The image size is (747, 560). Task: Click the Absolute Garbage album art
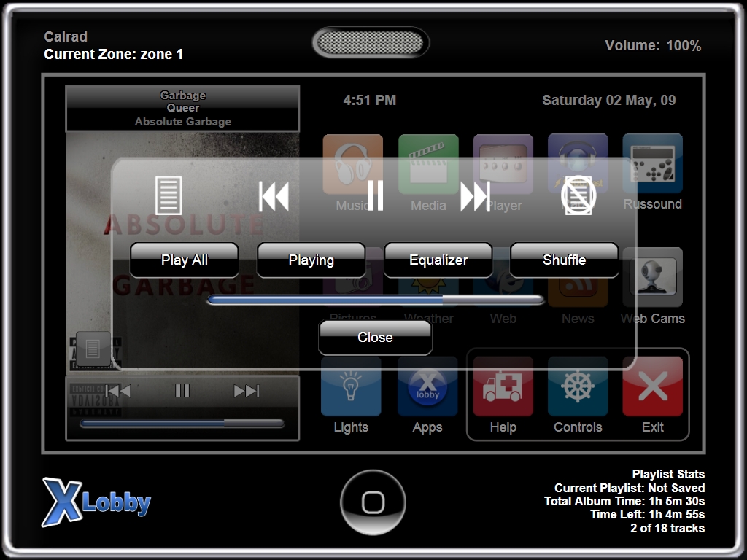182,254
